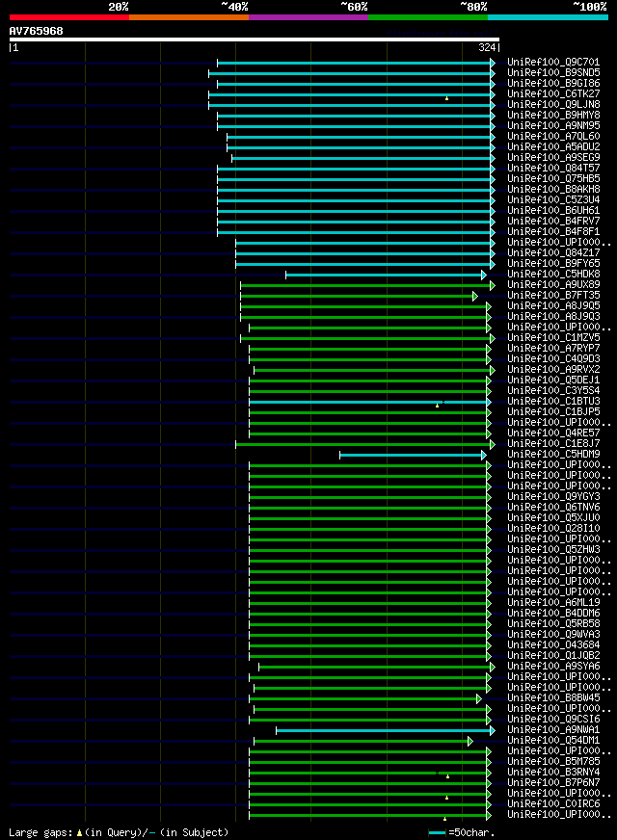Open hit UniRef100_Q9WVA3
The image size is (617, 840).
[x=553, y=635]
